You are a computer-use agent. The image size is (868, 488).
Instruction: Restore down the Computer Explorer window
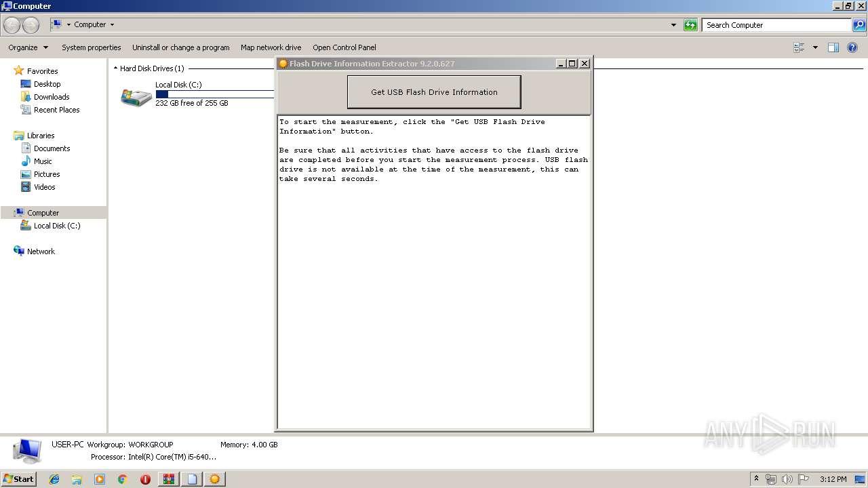pyautogui.click(x=848, y=5)
